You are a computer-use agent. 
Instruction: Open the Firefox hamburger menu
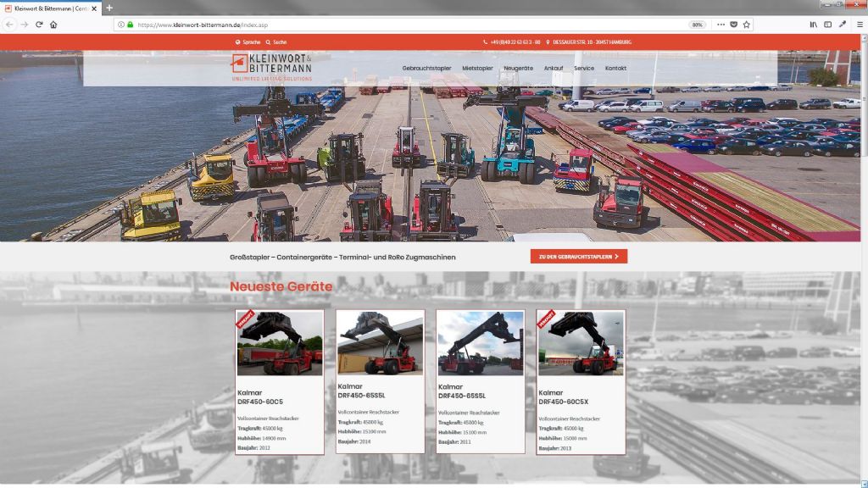[x=859, y=25]
